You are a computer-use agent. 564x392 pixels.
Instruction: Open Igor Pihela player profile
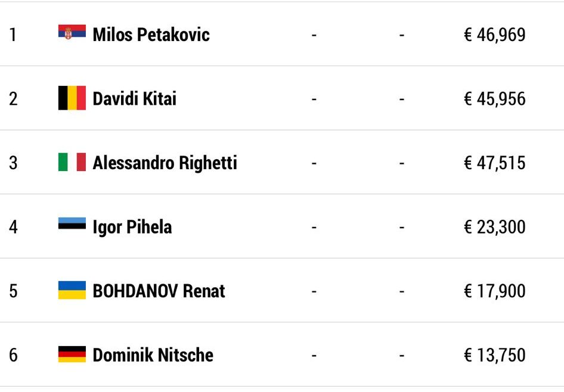tap(132, 228)
